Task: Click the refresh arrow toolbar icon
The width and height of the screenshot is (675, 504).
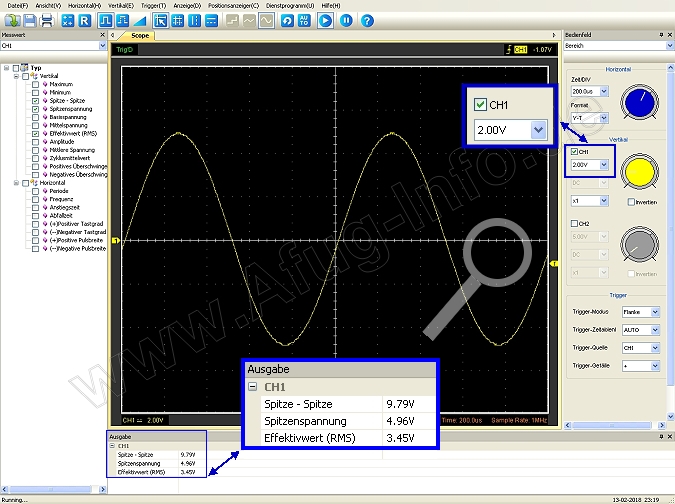Action: [287, 21]
